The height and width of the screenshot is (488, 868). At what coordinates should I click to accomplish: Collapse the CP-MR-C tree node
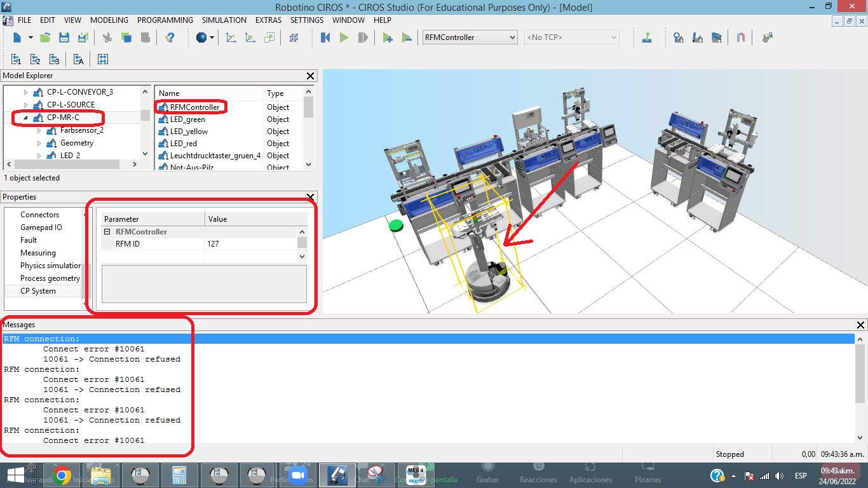coord(26,118)
